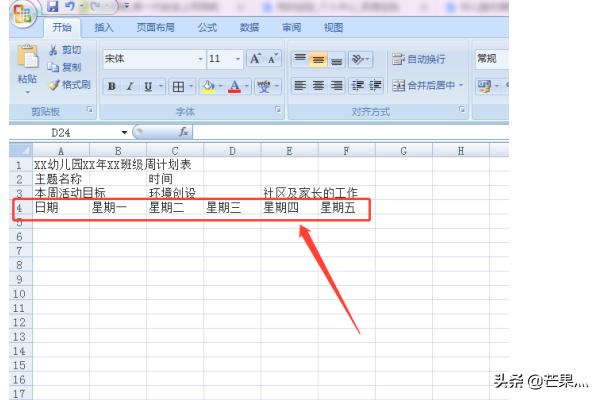Select column G header
Image resolution: width=600 pixels, height=400 pixels.
(404, 151)
